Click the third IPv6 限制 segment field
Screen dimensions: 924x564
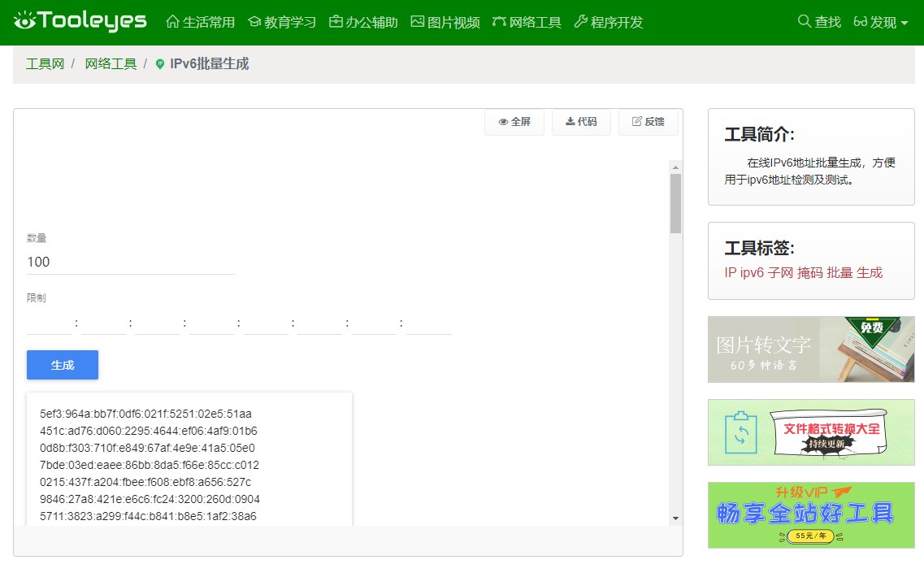point(158,323)
